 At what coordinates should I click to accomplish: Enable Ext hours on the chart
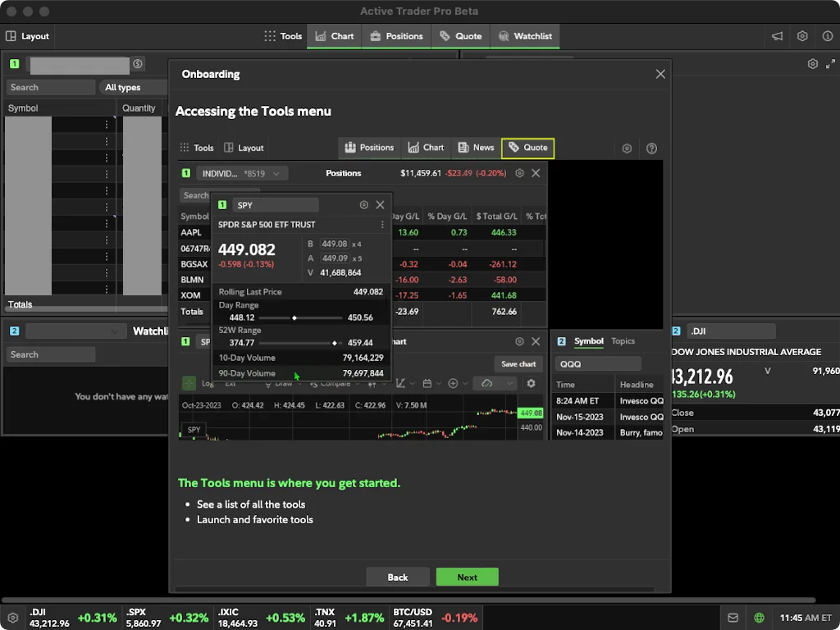[232, 383]
